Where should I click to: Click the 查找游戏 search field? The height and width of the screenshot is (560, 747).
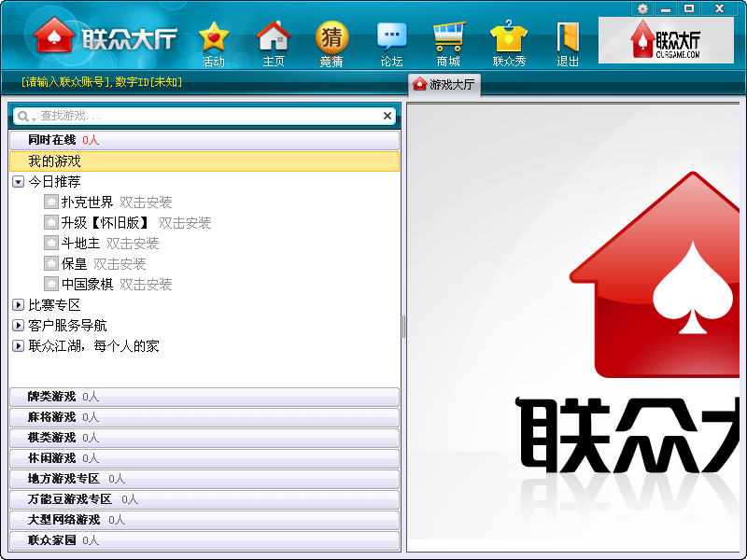pos(205,116)
